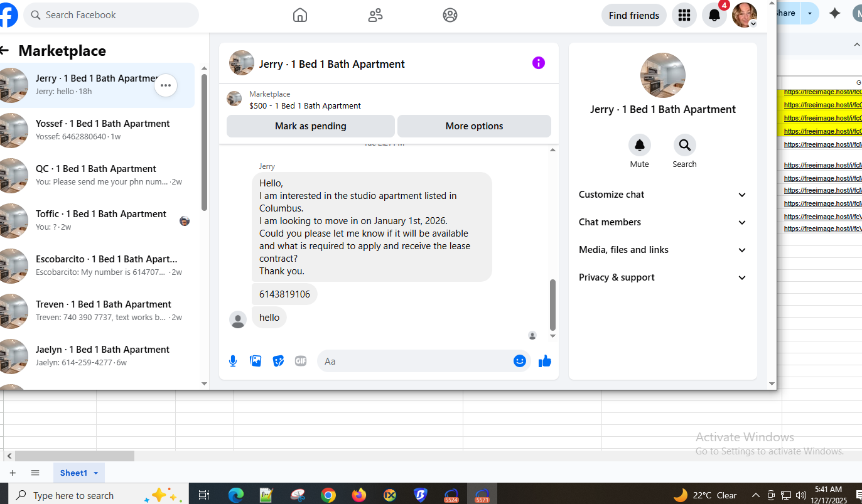The image size is (862, 504).
Task: Open the weather 22°C Clear widget
Action: tap(706, 495)
